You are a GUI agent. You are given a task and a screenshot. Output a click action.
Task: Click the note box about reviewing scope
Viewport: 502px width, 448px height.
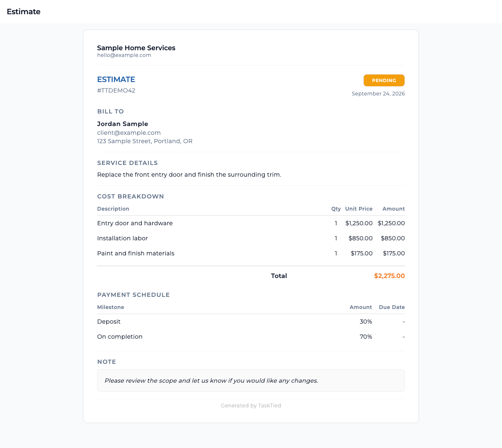point(251,381)
